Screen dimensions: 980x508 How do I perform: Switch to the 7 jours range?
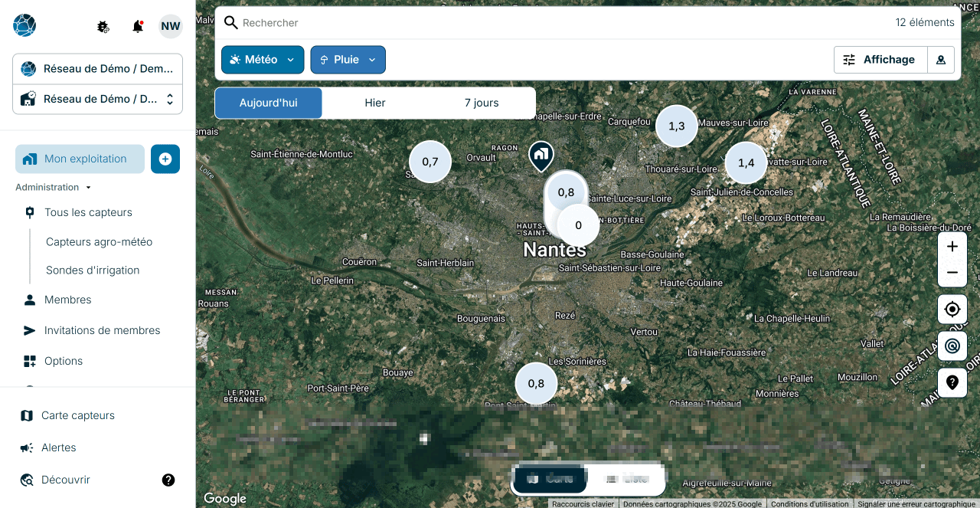click(x=482, y=103)
